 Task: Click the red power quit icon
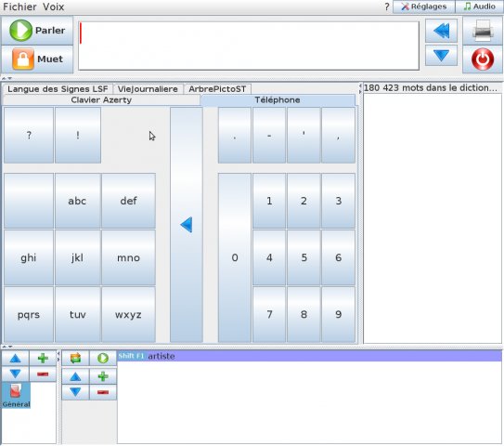[483, 59]
